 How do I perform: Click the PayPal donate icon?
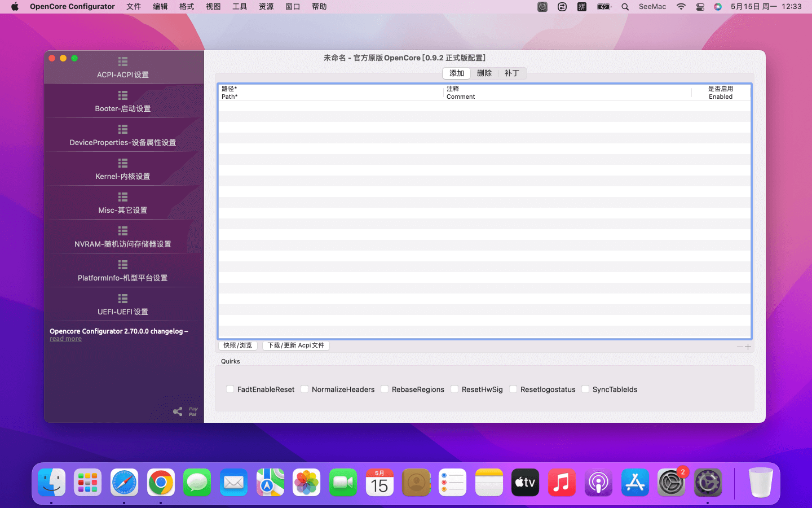tap(193, 411)
